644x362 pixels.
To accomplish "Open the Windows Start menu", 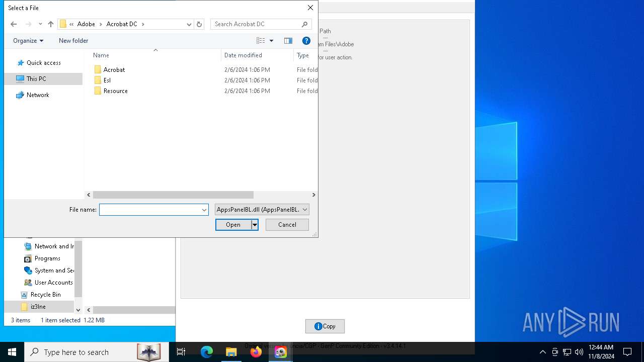I will (x=12, y=352).
